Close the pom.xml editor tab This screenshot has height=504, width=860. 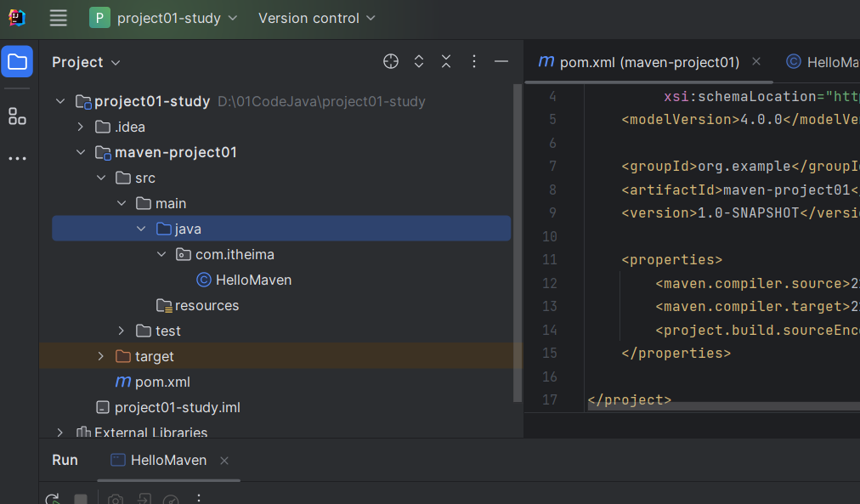click(756, 61)
